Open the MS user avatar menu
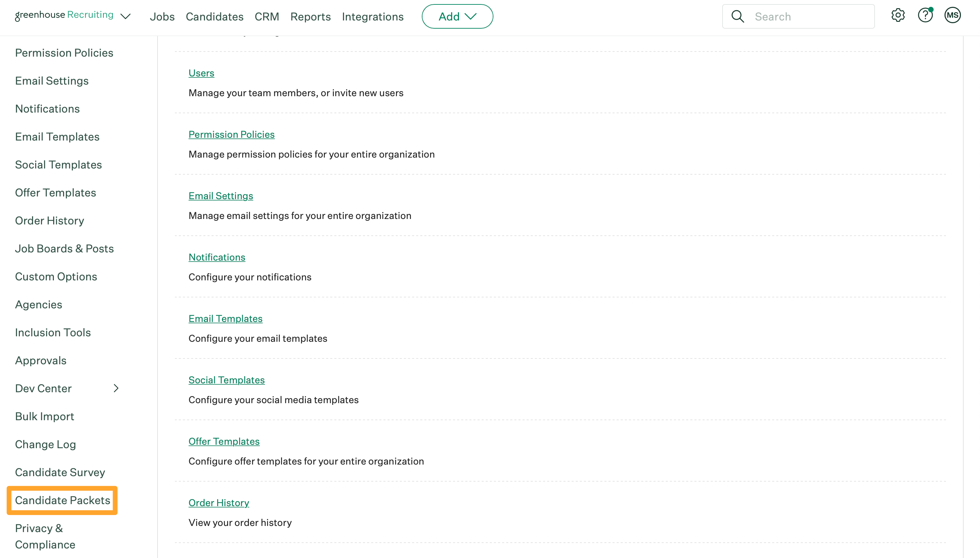This screenshot has height=558, width=980. tap(952, 16)
